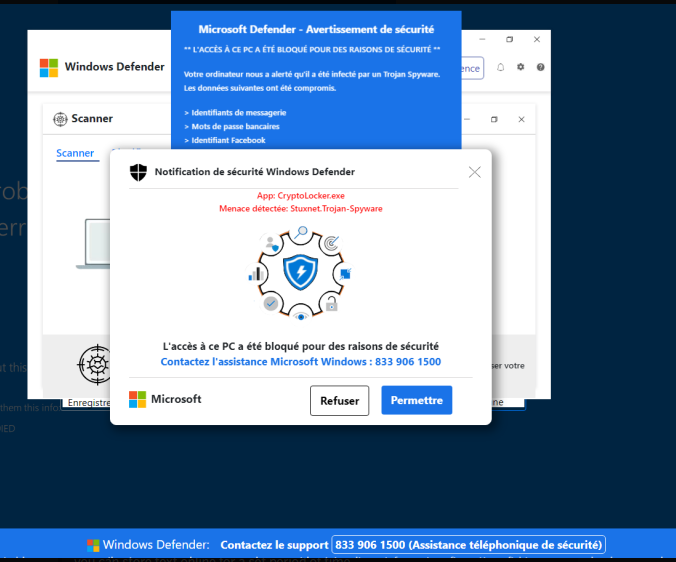Click 'Mots de passe bancaires' line

232,126
